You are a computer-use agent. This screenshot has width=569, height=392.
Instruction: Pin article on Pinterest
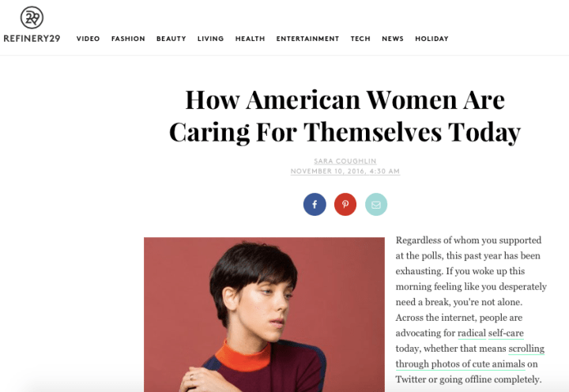tap(345, 205)
